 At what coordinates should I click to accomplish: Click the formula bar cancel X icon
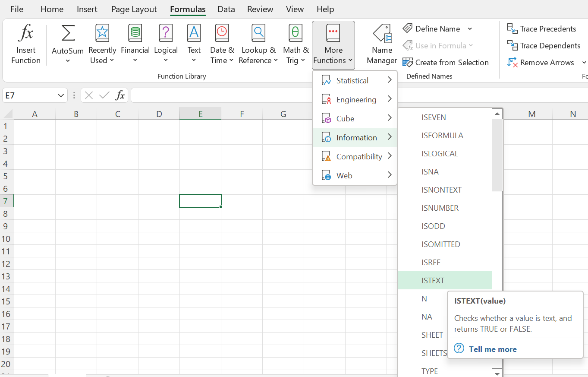pos(89,95)
